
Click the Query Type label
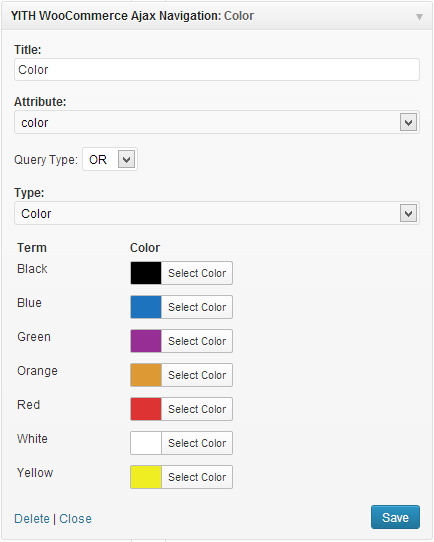click(46, 160)
